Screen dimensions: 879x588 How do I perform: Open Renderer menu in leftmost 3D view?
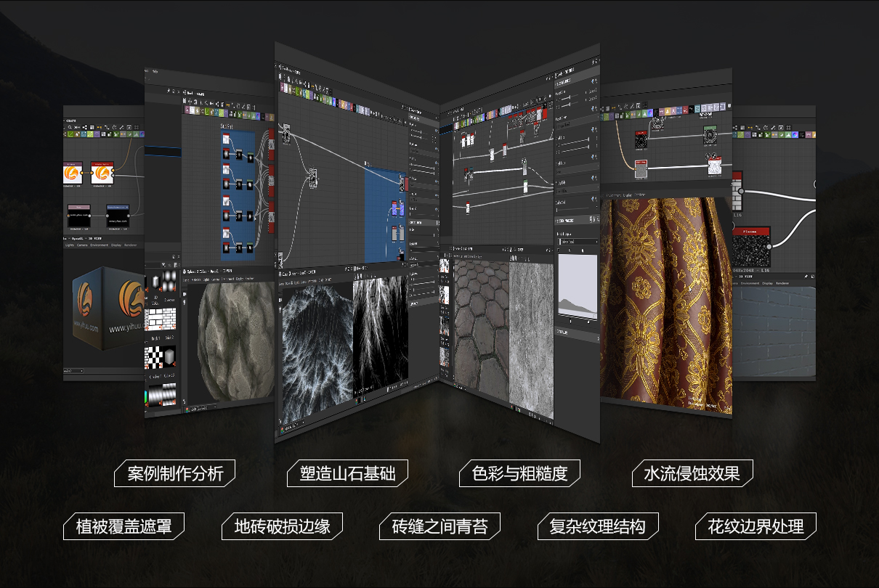pos(130,245)
